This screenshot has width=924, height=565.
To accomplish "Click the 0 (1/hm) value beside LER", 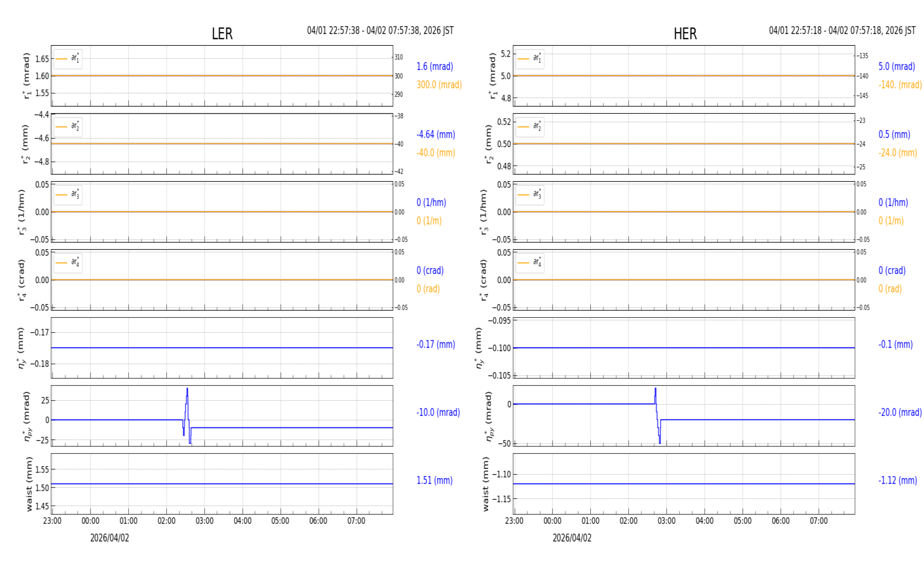I will tap(431, 202).
